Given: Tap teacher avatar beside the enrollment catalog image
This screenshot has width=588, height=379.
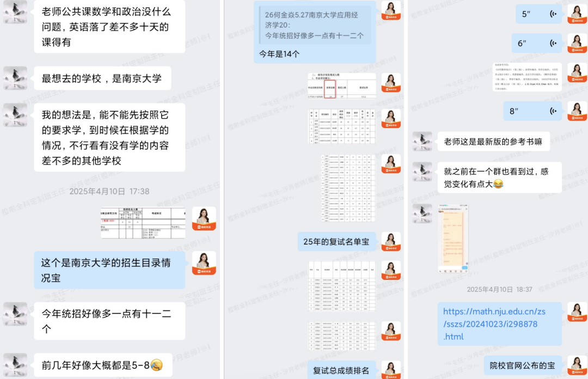Looking at the screenshot, I should (204, 218).
